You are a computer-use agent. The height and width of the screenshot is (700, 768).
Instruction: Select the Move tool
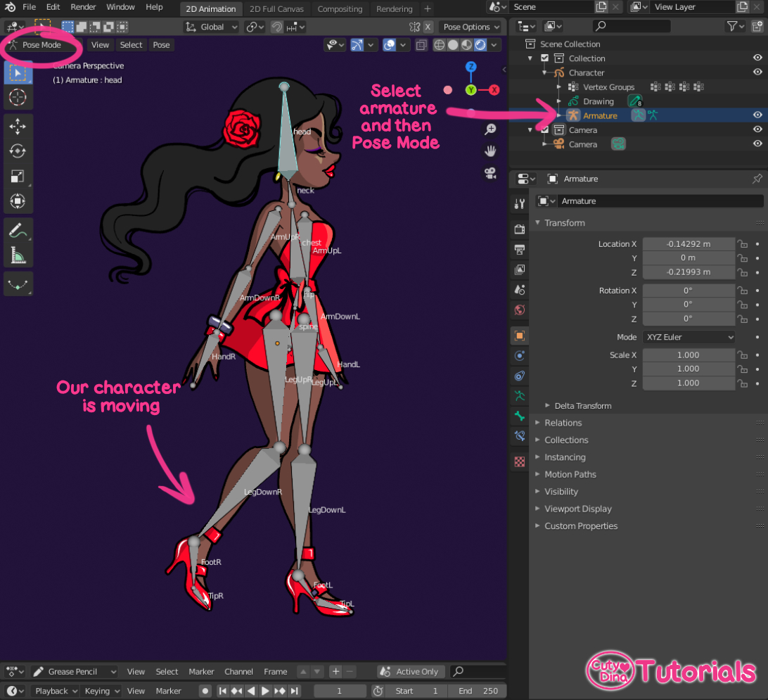(18, 126)
